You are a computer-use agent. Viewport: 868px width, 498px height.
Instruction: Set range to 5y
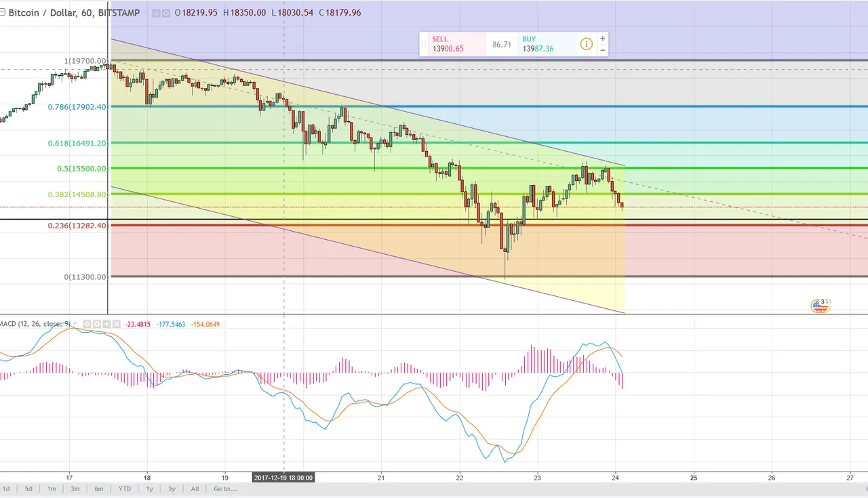pyautogui.click(x=172, y=489)
